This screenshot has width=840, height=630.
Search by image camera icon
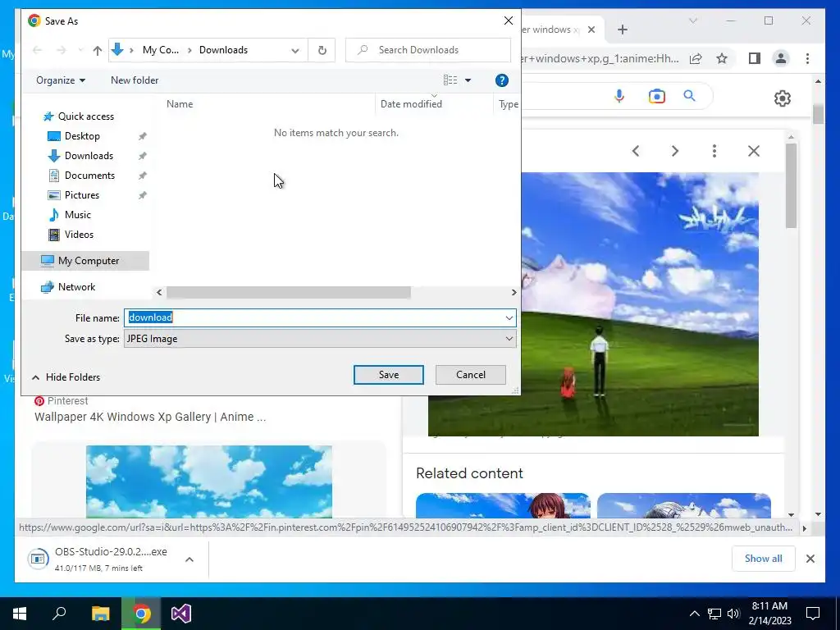pos(656,96)
